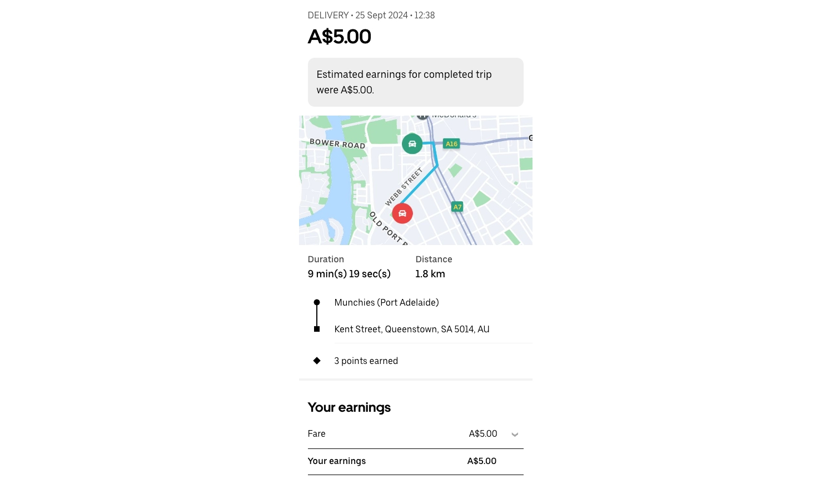Click the A16 route shield on map

[451, 144]
